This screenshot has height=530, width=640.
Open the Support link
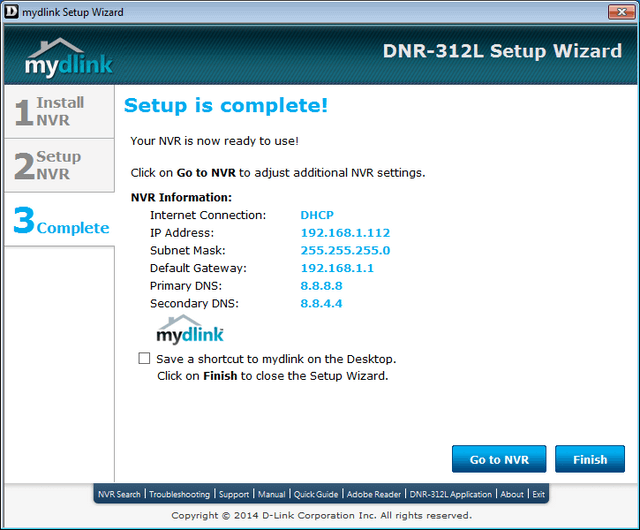click(x=234, y=494)
